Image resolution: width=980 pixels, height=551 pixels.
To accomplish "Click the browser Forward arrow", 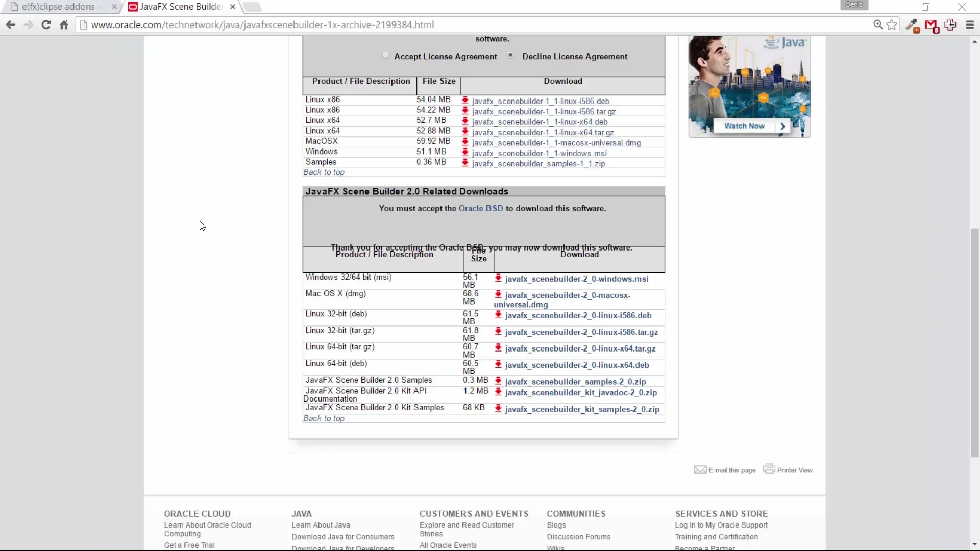I will (28, 24).
